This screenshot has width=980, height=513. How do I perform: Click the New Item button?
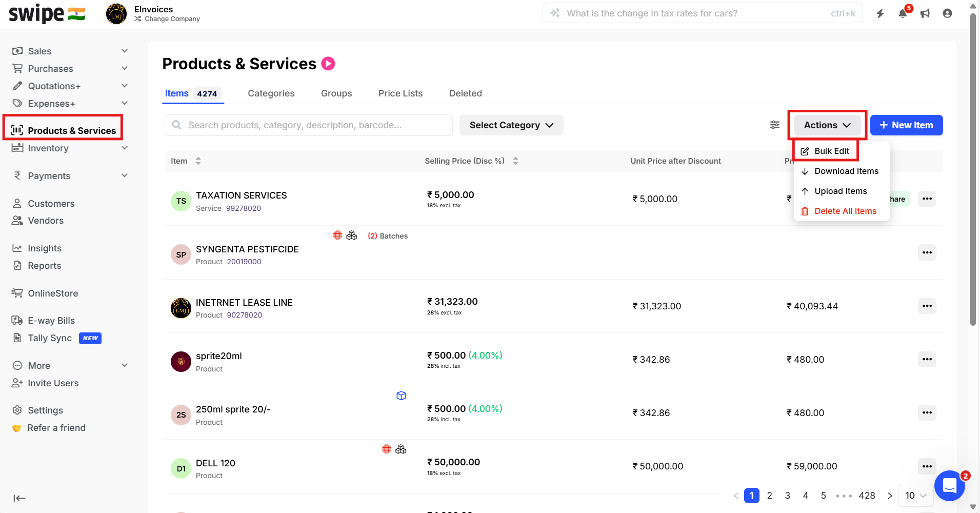(906, 125)
